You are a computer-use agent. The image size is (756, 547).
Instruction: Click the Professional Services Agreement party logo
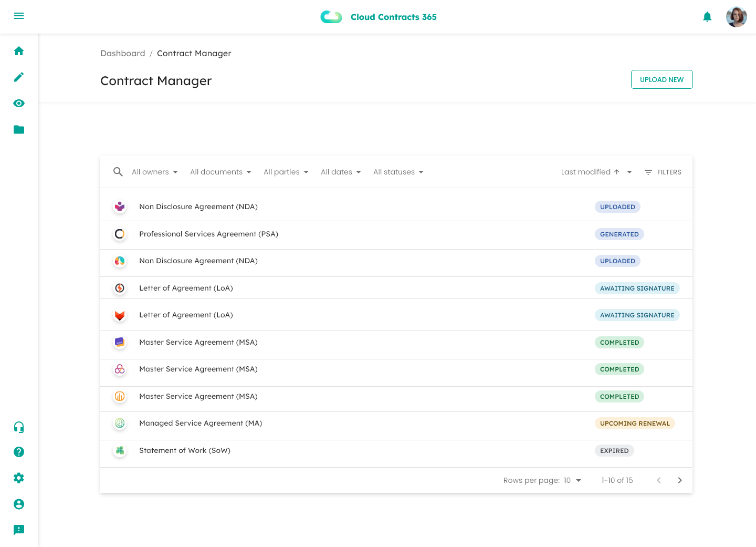pos(120,234)
